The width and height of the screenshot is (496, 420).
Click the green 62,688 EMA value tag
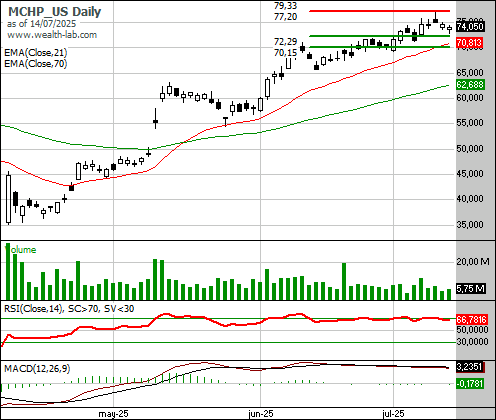[470, 85]
